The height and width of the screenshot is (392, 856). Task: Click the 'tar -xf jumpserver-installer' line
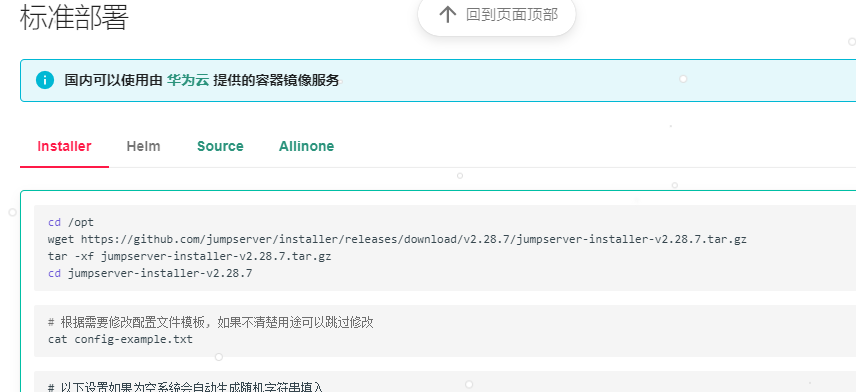[189, 256]
